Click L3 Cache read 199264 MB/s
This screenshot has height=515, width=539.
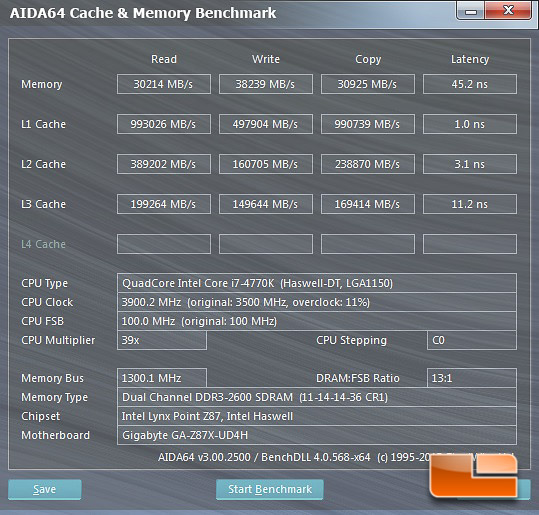point(164,204)
